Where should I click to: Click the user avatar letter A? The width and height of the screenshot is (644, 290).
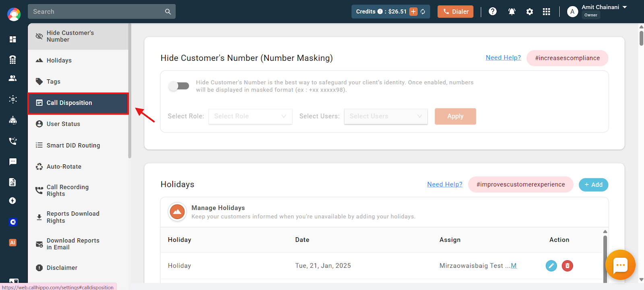[x=572, y=12]
